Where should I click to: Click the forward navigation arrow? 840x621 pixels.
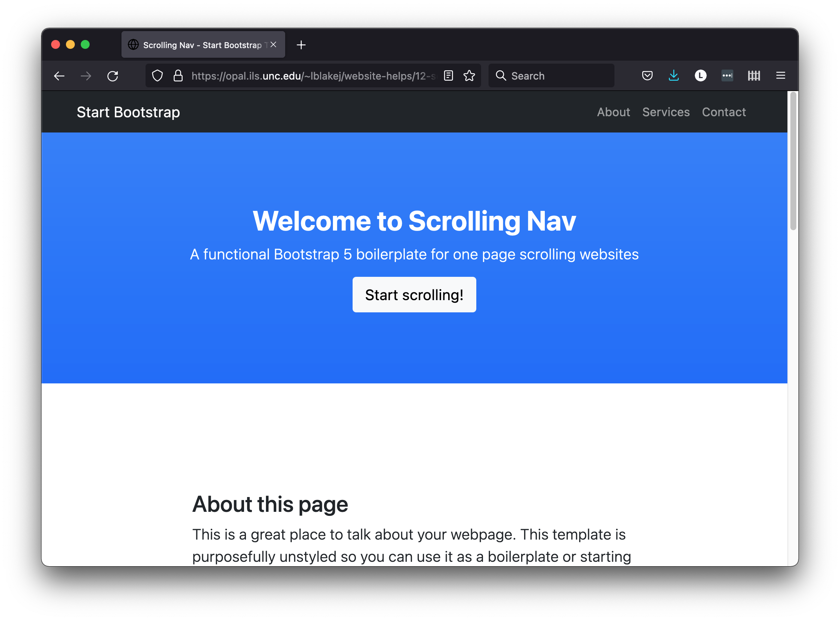86,76
